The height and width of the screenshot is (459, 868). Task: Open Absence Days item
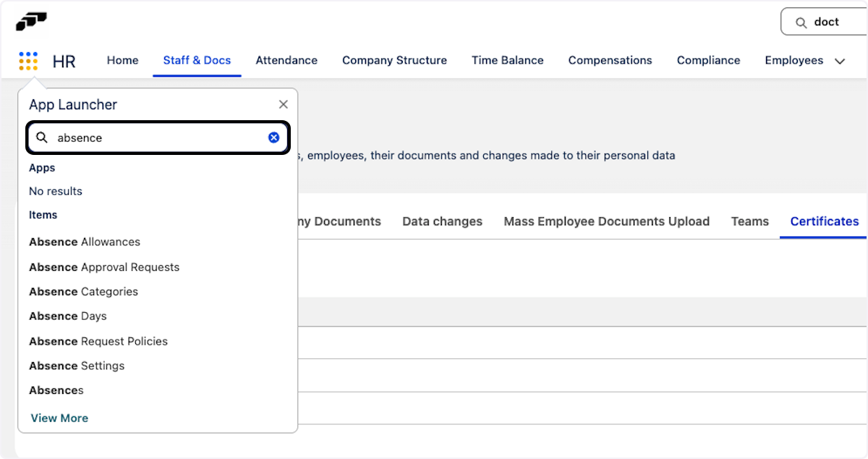(68, 316)
